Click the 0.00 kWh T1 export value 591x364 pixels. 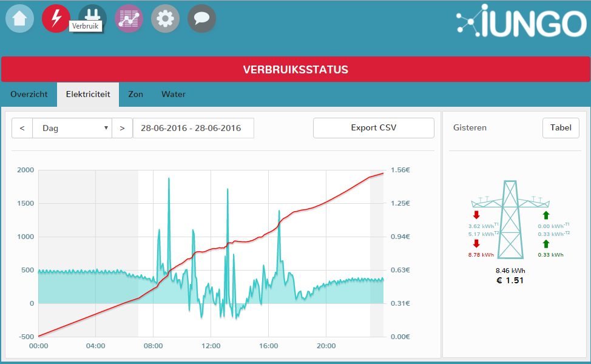tap(554, 226)
